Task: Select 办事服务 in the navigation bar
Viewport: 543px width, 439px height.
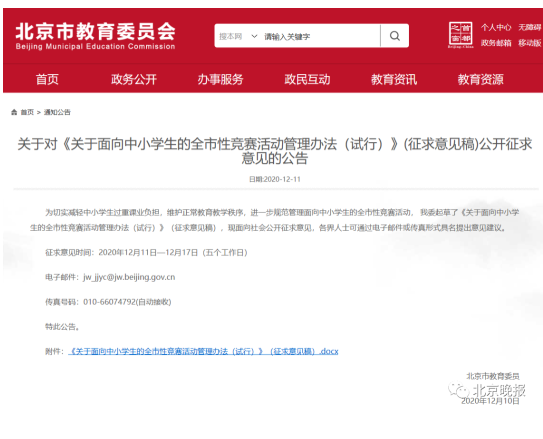Action: pos(220,79)
